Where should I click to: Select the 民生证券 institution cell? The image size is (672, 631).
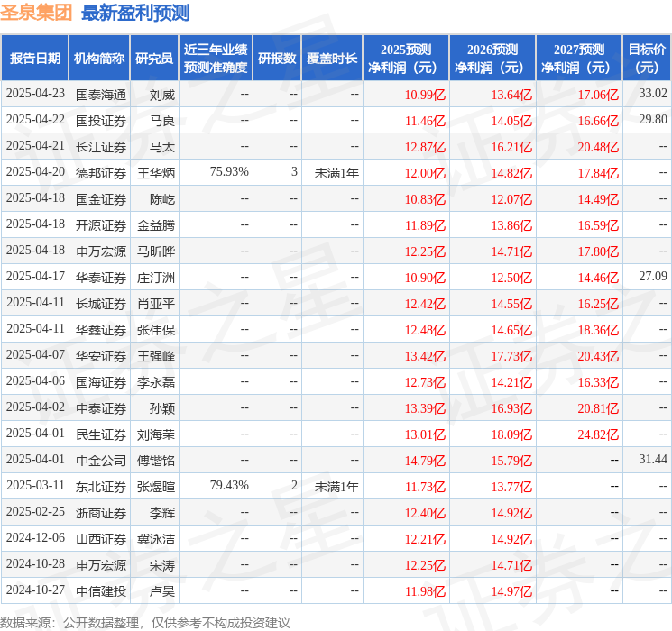[101, 434]
